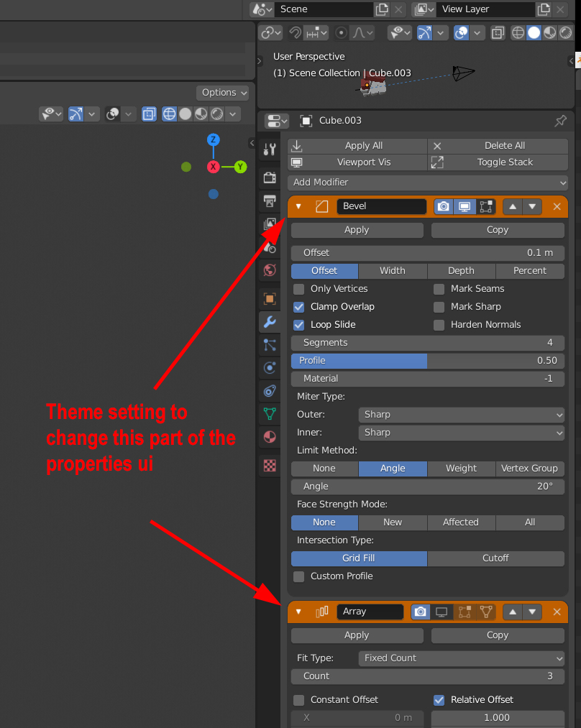Image resolution: width=581 pixels, height=728 pixels.
Task: Toggle Array modifier viewport display
Action: (442, 612)
